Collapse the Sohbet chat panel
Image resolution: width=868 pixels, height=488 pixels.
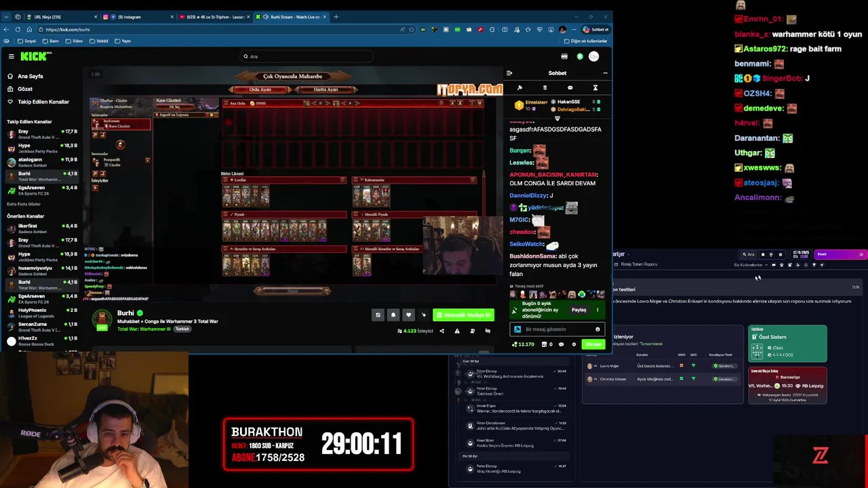tap(509, 73)
